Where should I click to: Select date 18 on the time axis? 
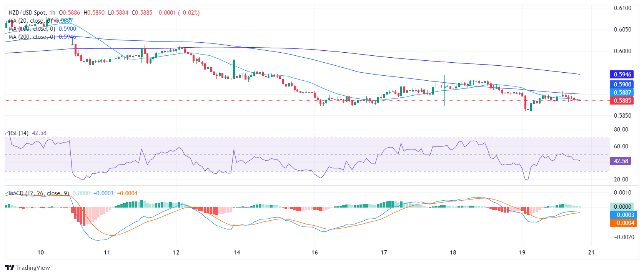click(x=453, y=253)
